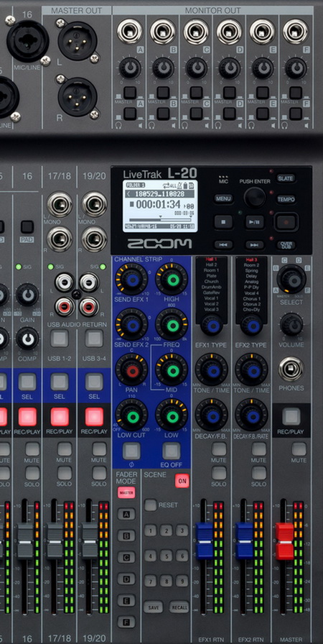Grab the blue EFX1 RTN fader
Image resolution: width=323 pixels, height=644 pixels.
204,541
